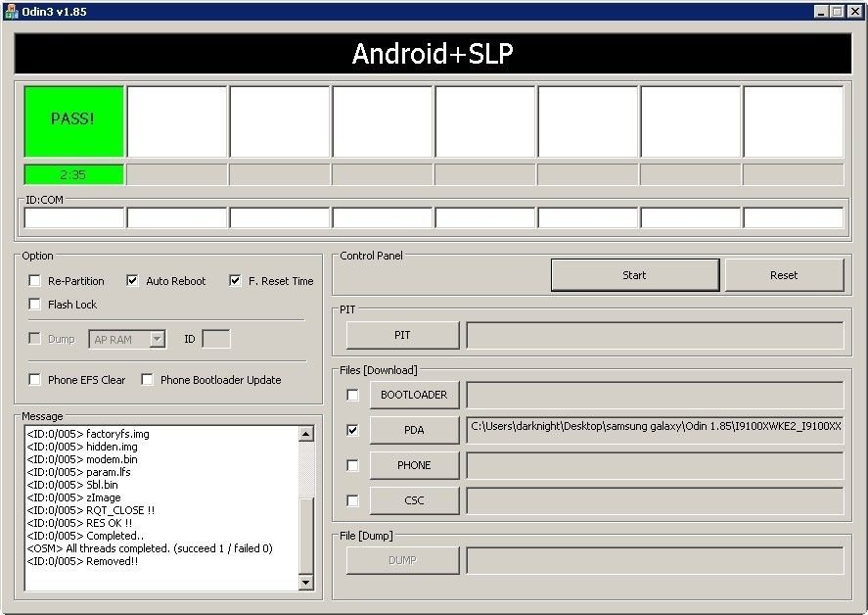Select the 'Removed!!' log line
This screenshot has height=615, width=868.
coord(82,561)
